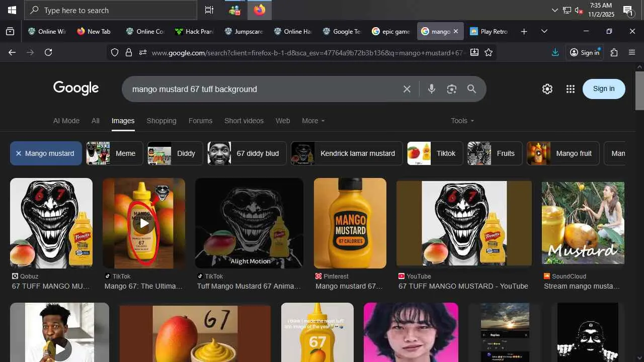The height and width of the screenshot is (362, 644).
Task: Switch to the AI Mode tab
Action: click(x=66, y=121)
